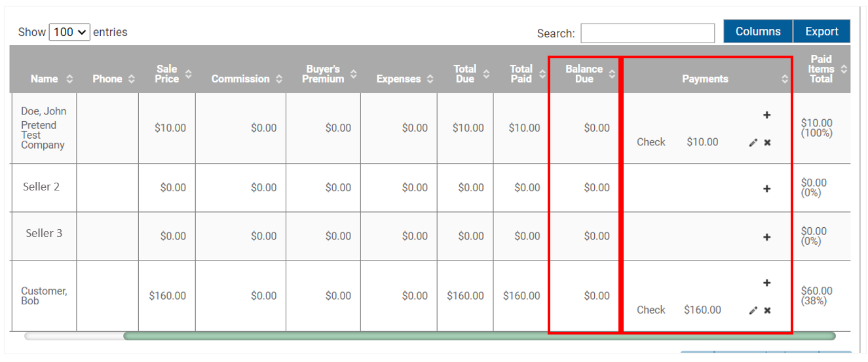Select the Customer, Bob name cell
The height and width of the screenshot is (362, 868).
44,296
